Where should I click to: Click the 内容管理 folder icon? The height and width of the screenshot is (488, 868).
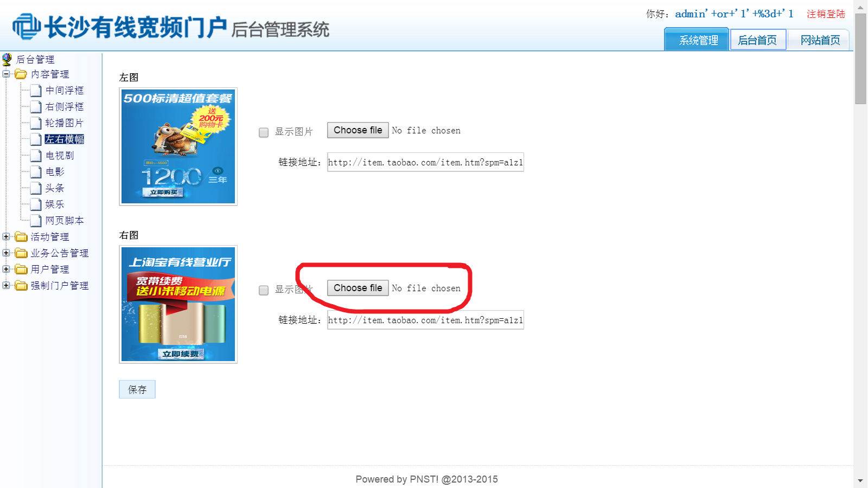[21, 74]
